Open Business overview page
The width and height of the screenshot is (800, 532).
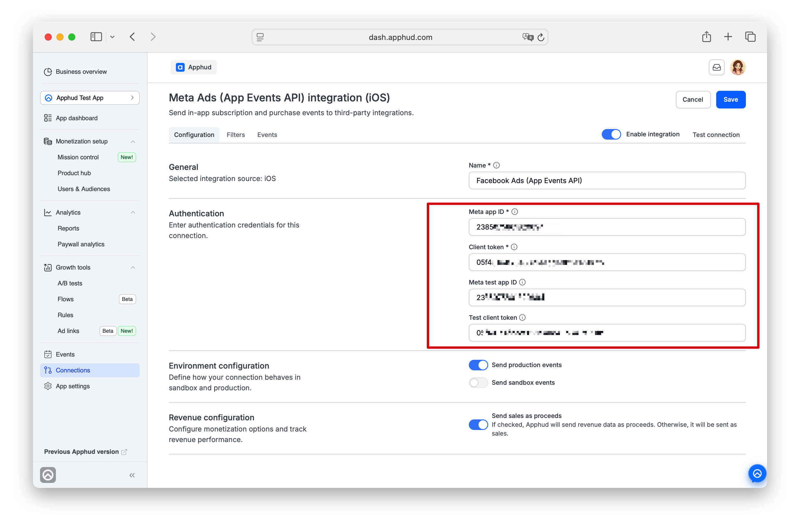81,72
